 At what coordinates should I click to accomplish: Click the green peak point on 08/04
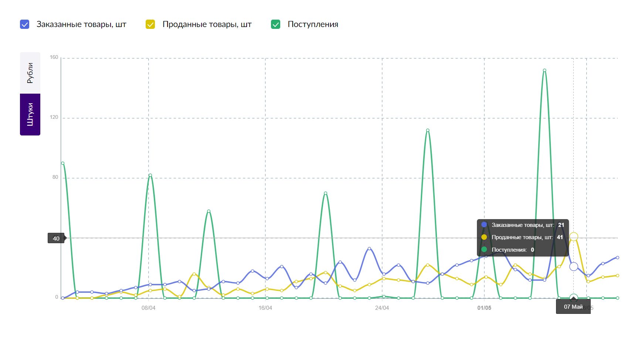pos(150,175)
